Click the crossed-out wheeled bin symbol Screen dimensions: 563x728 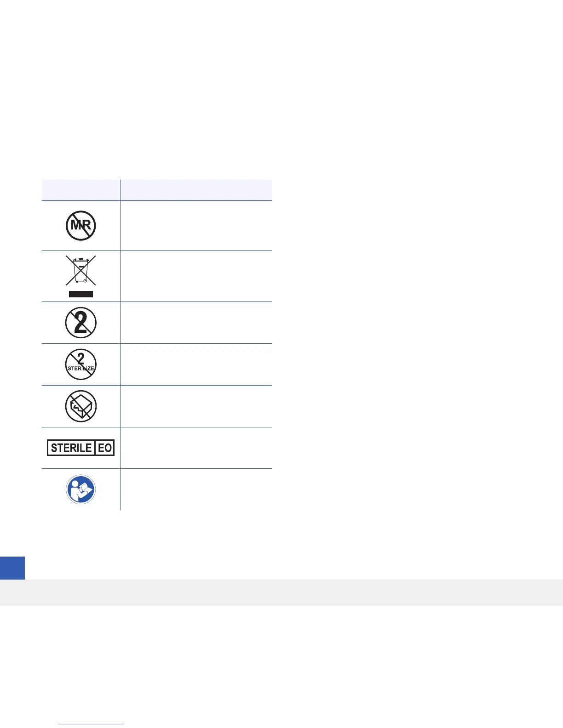pos(80,270)
